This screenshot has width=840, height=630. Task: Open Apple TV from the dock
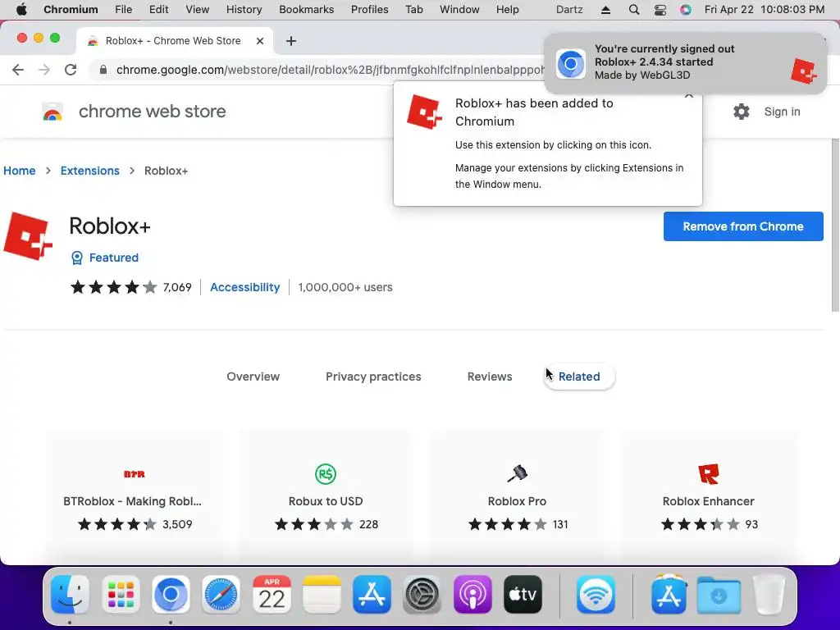coord(523,595)
